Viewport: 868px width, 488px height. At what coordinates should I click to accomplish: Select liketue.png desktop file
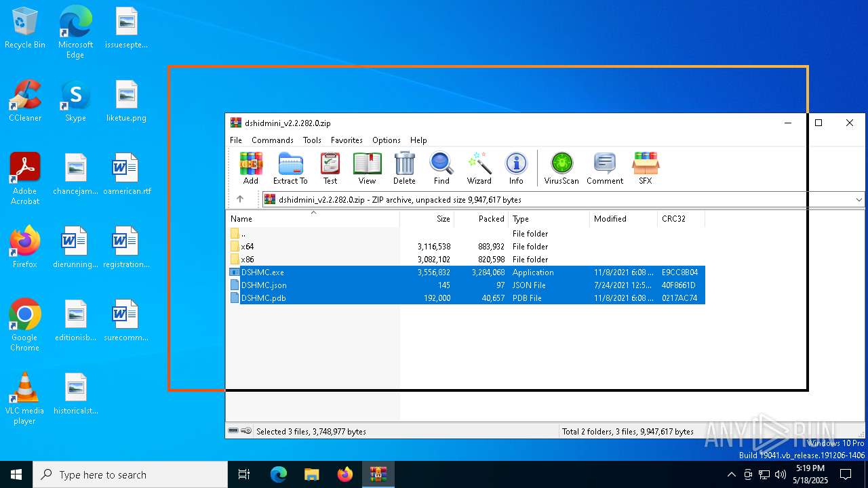pyautogui.click(x=126, y=101)
